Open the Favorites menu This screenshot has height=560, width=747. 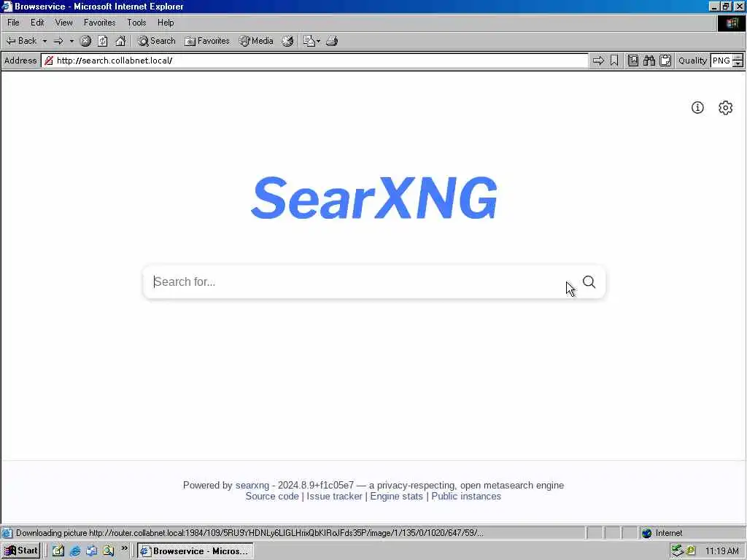[x=99, y=23]
